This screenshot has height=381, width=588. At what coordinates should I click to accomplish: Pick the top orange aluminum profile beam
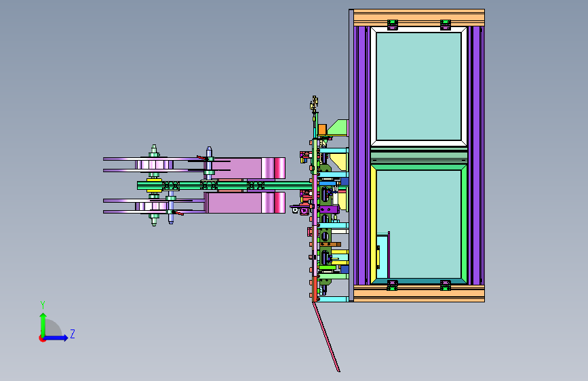click(419, 18)
